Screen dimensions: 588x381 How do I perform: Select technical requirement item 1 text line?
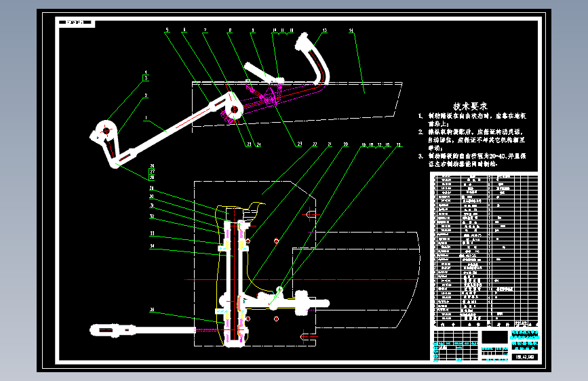[x=473, y=116]
